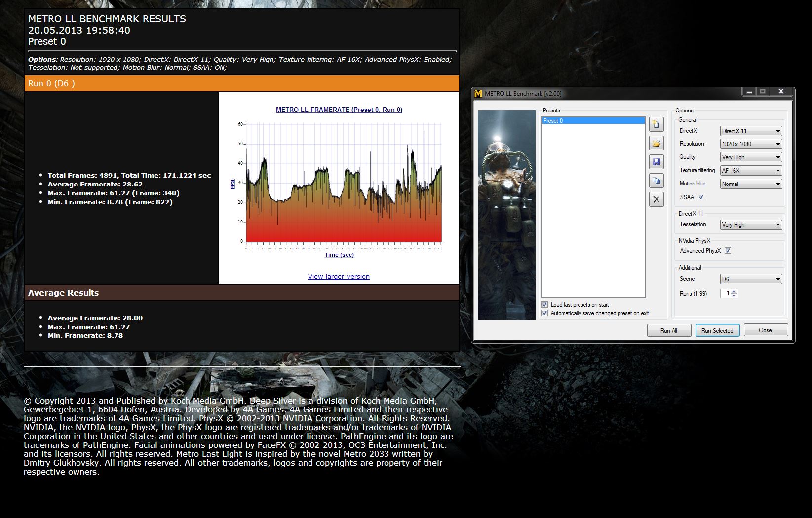Increase Runs count with the up arrow

pos(734,291)
